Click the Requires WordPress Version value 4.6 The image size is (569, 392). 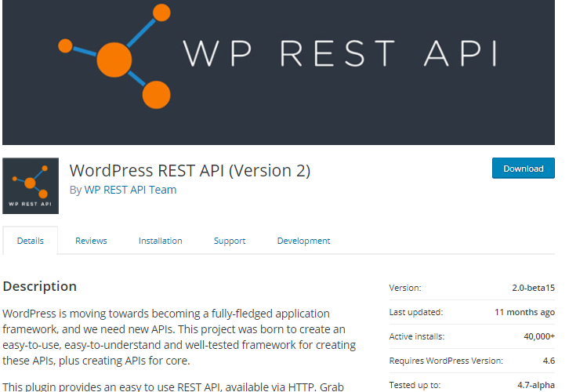coord(549,361)
